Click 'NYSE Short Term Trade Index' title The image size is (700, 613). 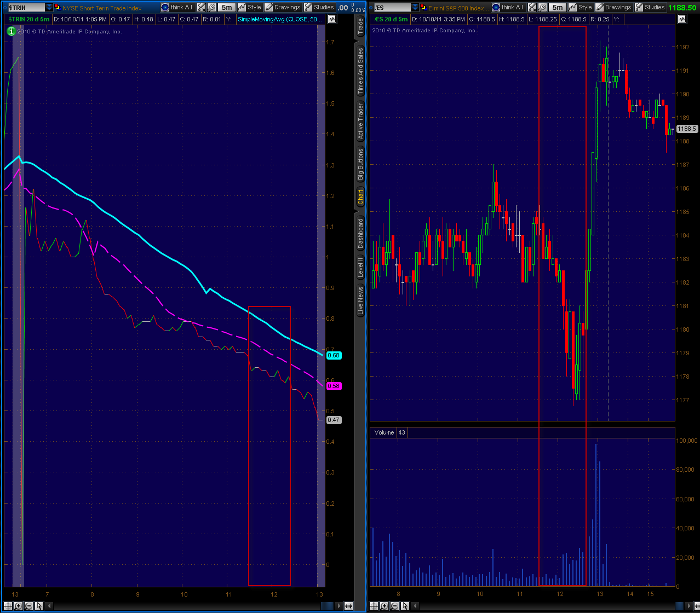coord(102,8)
